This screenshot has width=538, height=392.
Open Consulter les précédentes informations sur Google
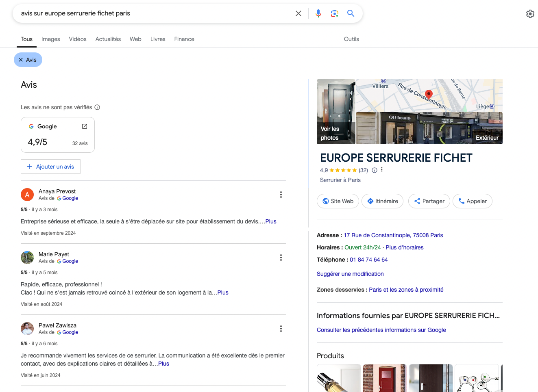coord(381,330)
